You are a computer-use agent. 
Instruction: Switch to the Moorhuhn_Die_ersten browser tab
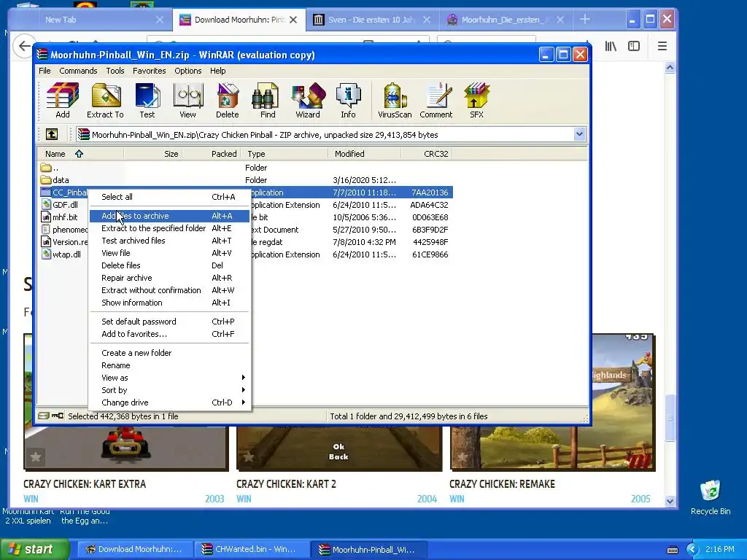click(505, 20)
